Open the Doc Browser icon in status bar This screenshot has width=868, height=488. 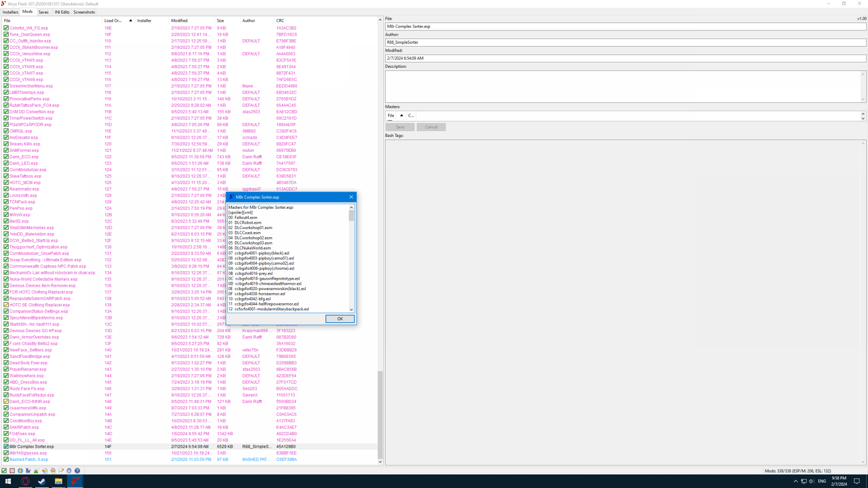pos(53,470)
